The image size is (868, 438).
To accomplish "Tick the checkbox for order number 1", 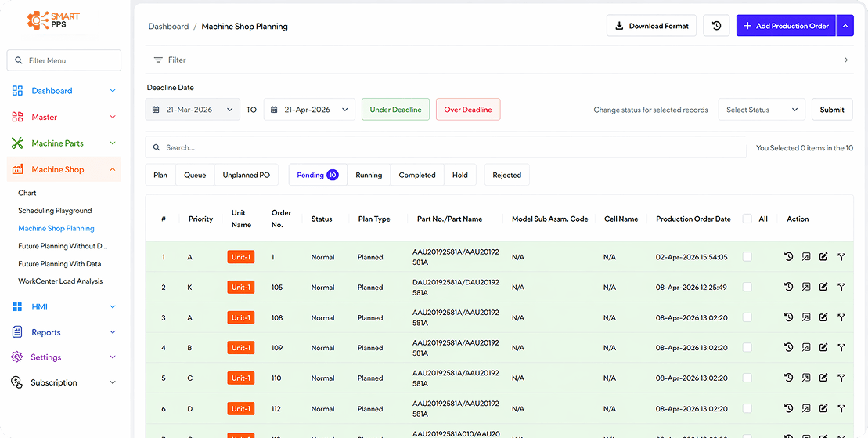I will [x=747, y=257].
